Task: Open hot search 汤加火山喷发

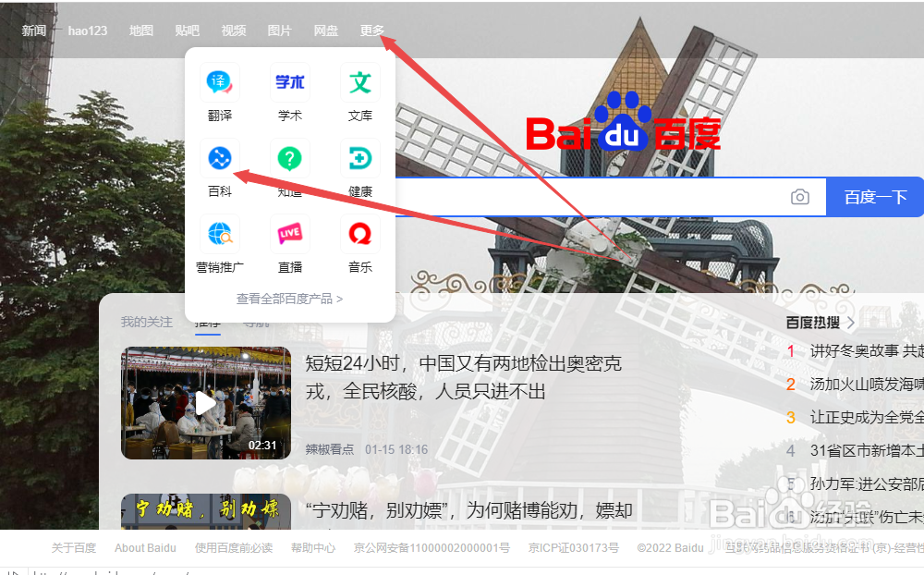Action: pos(867,385)
